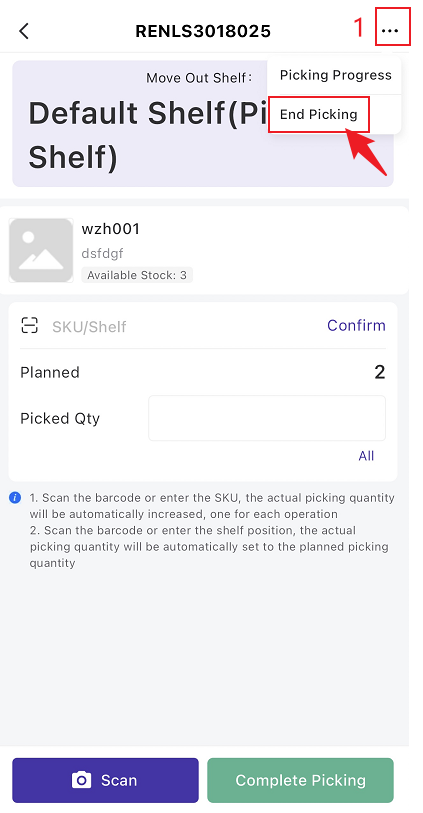Click the Planned quantity value 2

[379, 372]
